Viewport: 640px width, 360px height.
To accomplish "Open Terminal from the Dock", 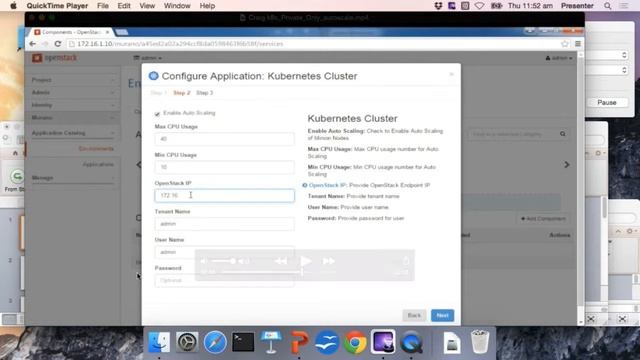I will 243,342.
